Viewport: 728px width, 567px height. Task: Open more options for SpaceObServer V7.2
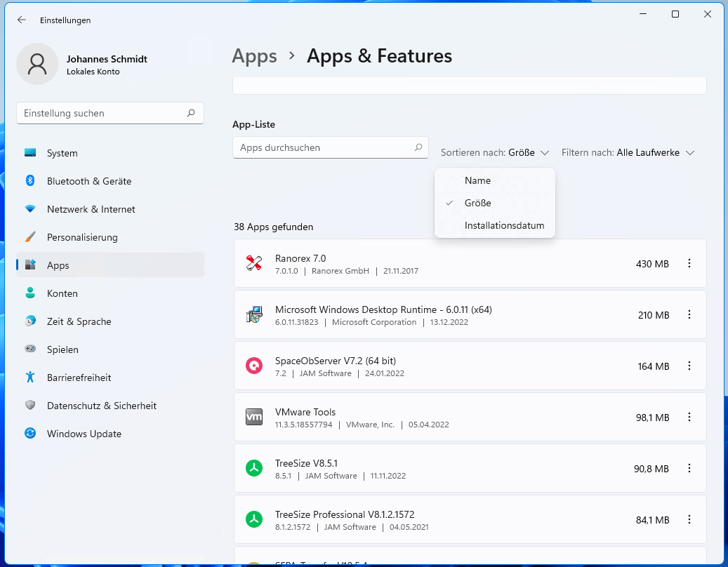(x=689, y=366)
